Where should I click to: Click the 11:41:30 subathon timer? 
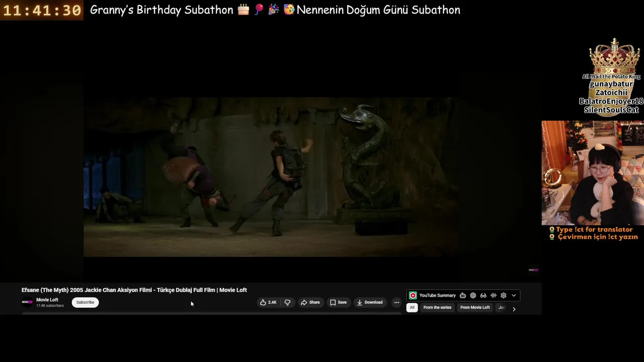coord(42,10)
